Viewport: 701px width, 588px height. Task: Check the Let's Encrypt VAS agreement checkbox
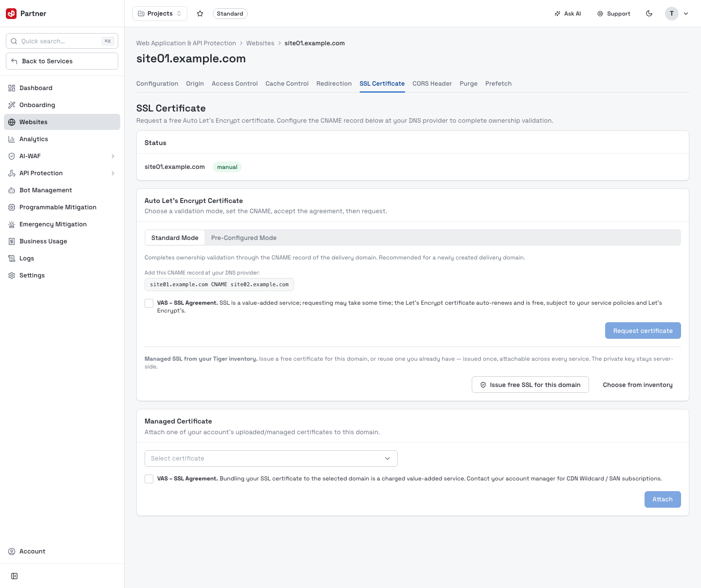(x=149, y=303)
